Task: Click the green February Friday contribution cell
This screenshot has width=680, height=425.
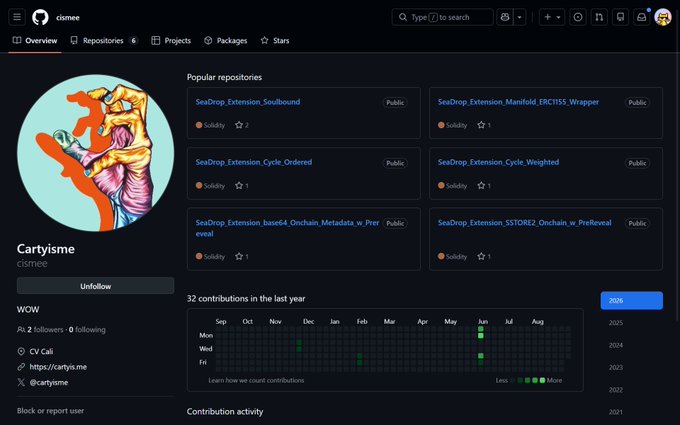Action: coord(360,363)
